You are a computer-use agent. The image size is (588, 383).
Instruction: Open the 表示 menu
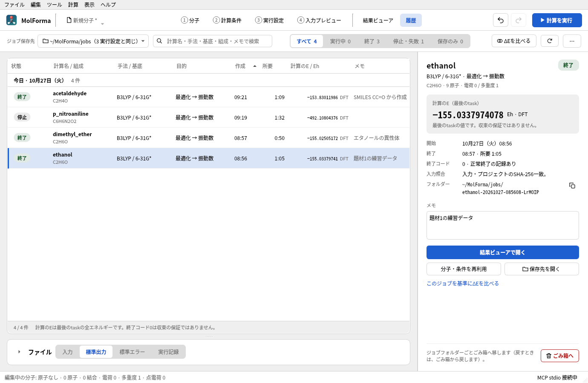coord(89,5)
